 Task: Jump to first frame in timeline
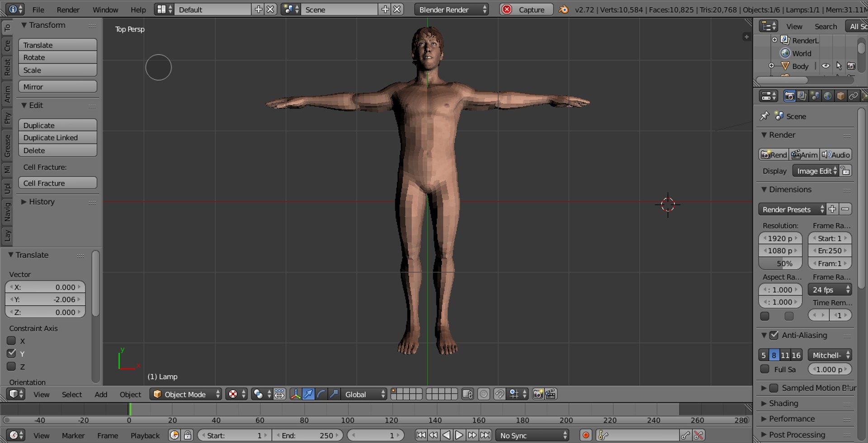coord(420,435)
